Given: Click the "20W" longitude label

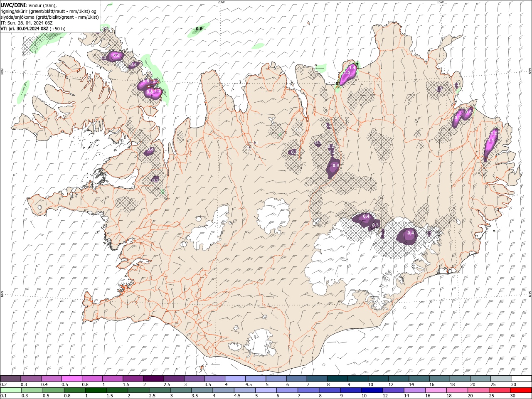Looking at the screenshot, I should click(x=221, y=2).
